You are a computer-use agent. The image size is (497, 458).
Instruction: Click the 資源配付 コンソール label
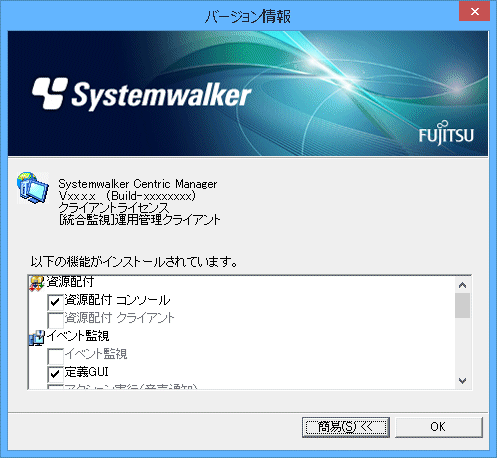pos(117,300)
